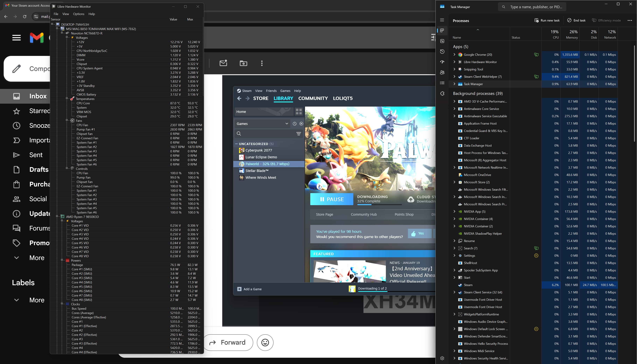This screenshot has height=364, width=637.
Task: Switch to the Steam COMMUNITY tab
Action: [x=313, y=98]
